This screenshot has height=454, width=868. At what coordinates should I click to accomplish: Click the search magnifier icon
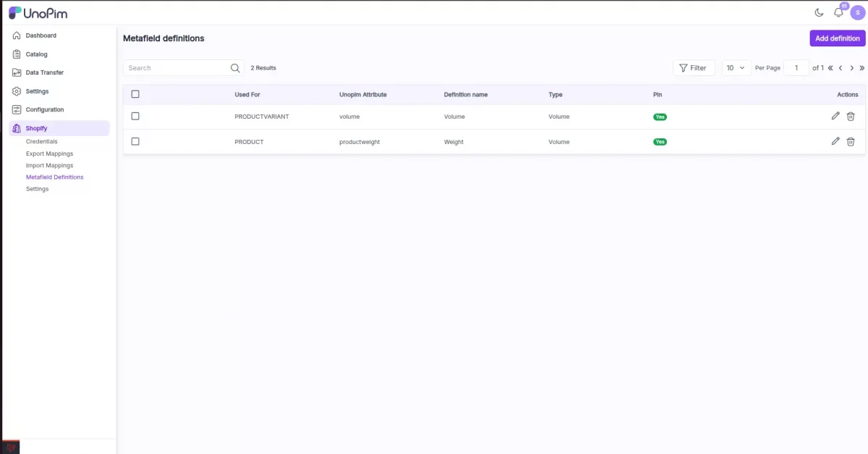tap(234, 67)
